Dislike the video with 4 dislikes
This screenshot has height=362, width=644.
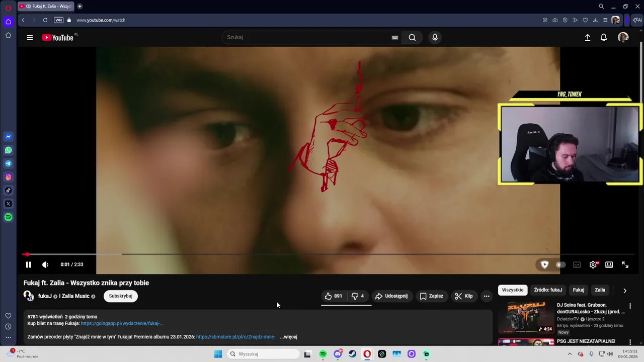click(358, 296)
